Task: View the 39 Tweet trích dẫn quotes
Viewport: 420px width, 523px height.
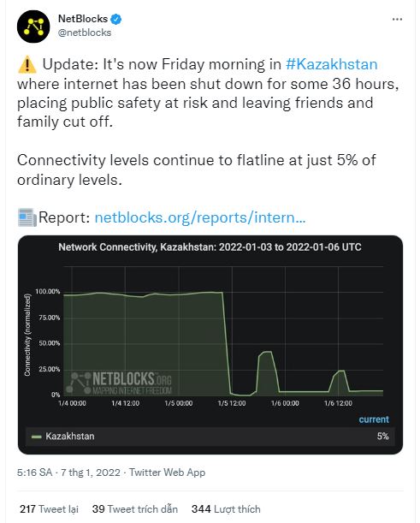Action: (x=135, y=509)
